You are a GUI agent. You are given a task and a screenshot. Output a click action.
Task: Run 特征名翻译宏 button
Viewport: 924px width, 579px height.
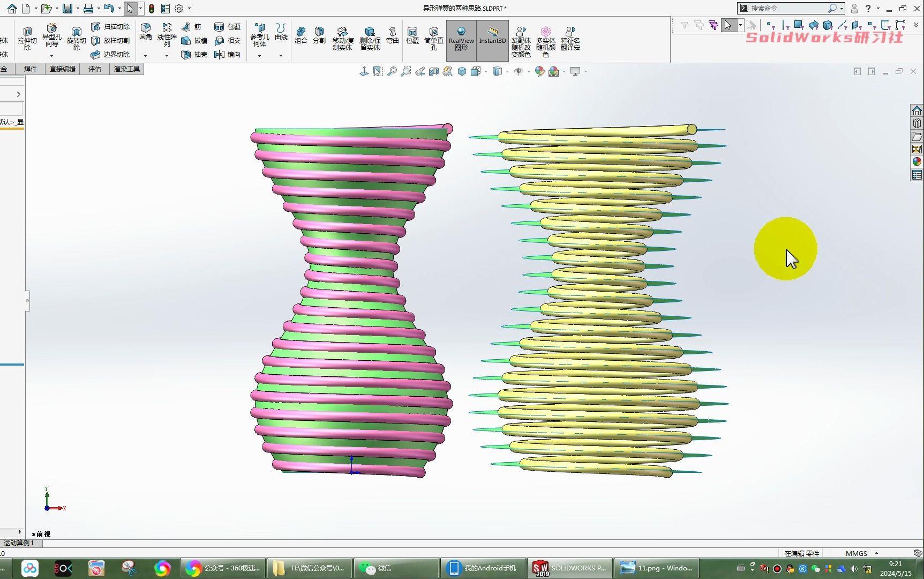[570, 39]
